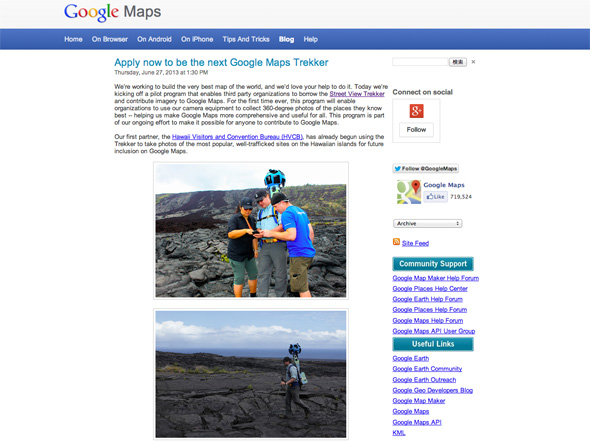The height and width of the screenshot is (443, 590).
Task: Clear the search box with the X icon
Action: click(473, 62)
